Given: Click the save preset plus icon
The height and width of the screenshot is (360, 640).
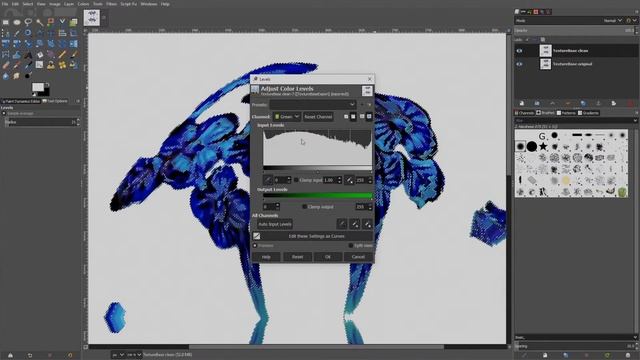Looking at the screenshot, I should pyautogui.click(x=362, y=104).
